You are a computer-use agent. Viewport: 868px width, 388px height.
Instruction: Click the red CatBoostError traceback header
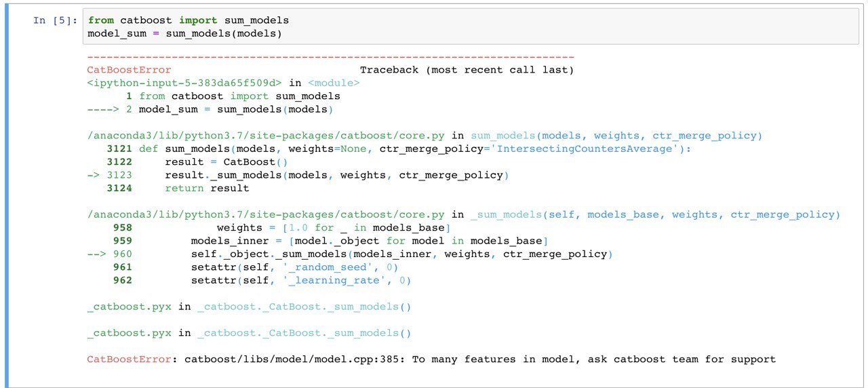click(129, 70)
